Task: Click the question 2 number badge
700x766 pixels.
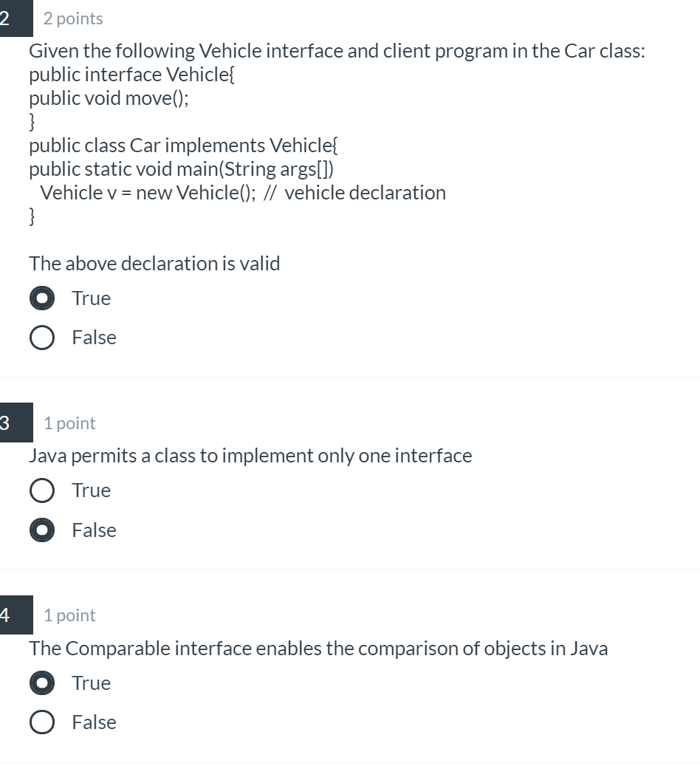Action: coord(7,18)
